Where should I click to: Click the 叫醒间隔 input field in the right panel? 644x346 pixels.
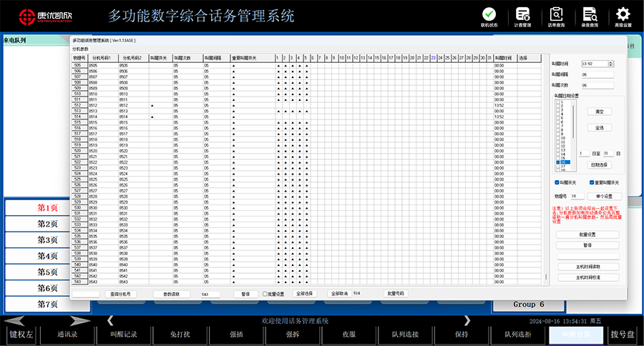597,74
